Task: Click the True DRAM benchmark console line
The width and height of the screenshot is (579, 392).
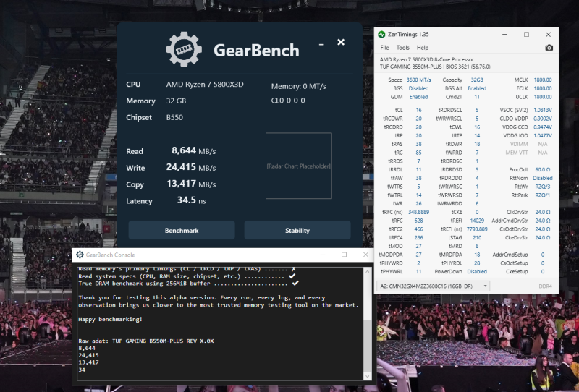Action: coord(188,284)
